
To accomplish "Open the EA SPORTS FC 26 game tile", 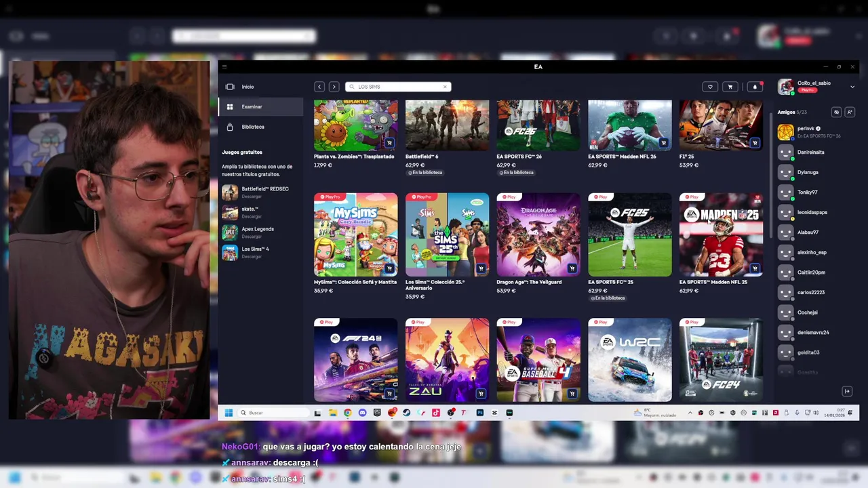I will click(538, 125).
